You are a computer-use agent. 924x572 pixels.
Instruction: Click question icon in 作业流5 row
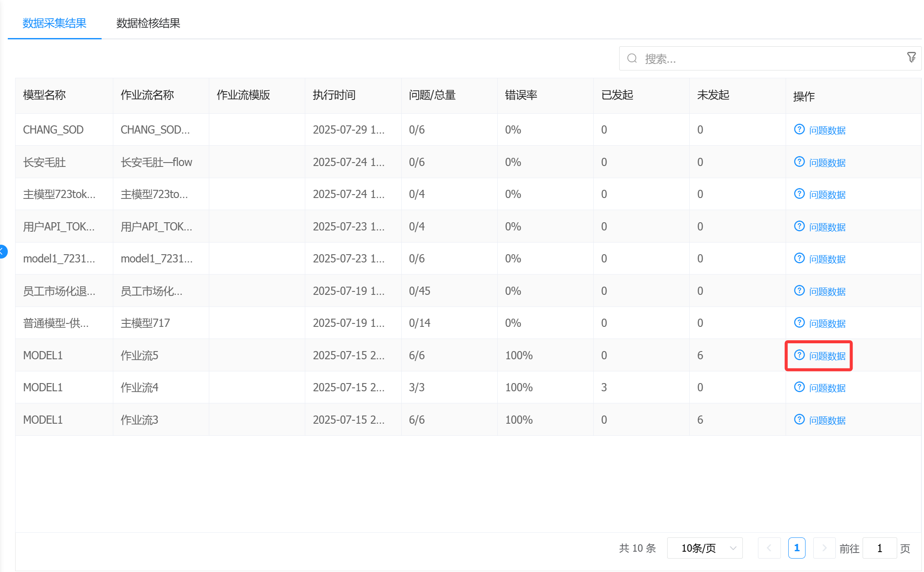click(x=799, y=355)
